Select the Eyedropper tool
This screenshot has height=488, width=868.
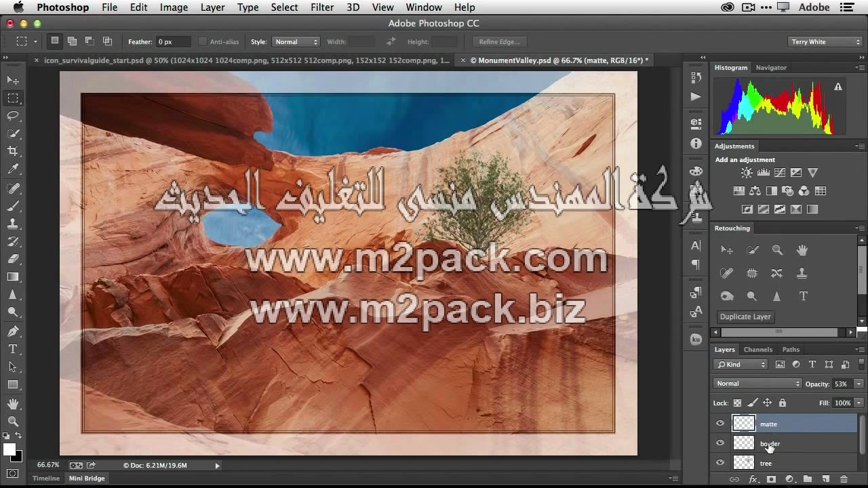[x=13, y=169]
